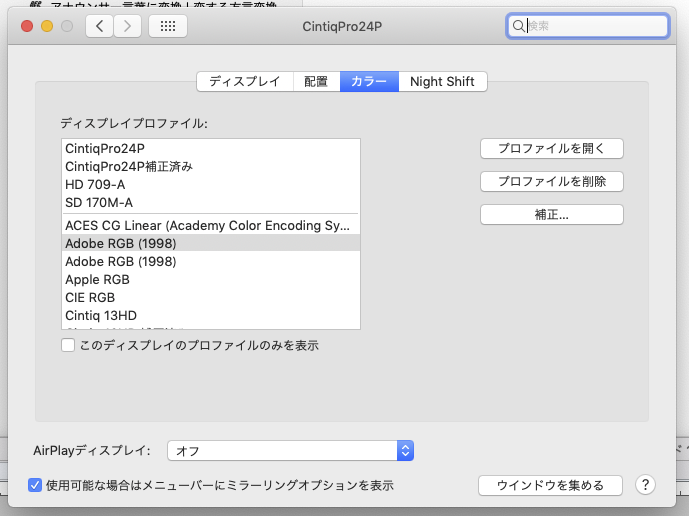
Task: Click the プロファイルを開く button
Action: click(x=552, y=148)
